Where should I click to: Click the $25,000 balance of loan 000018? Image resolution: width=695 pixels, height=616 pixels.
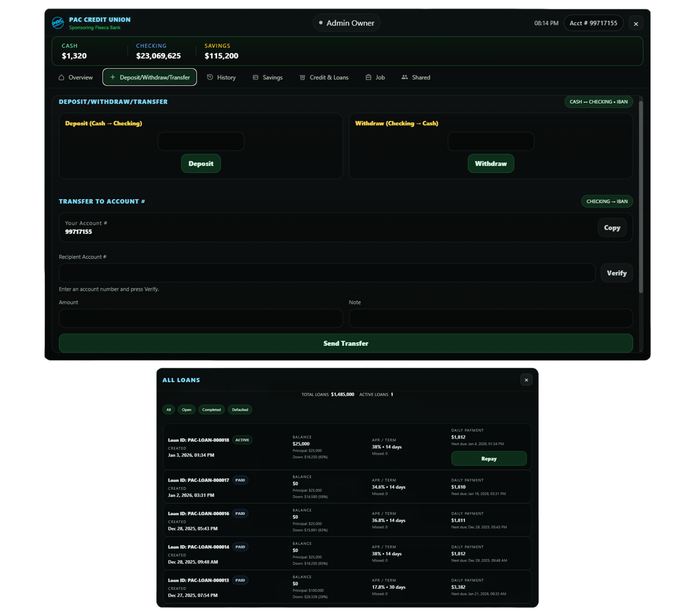(x=301, y=444)
